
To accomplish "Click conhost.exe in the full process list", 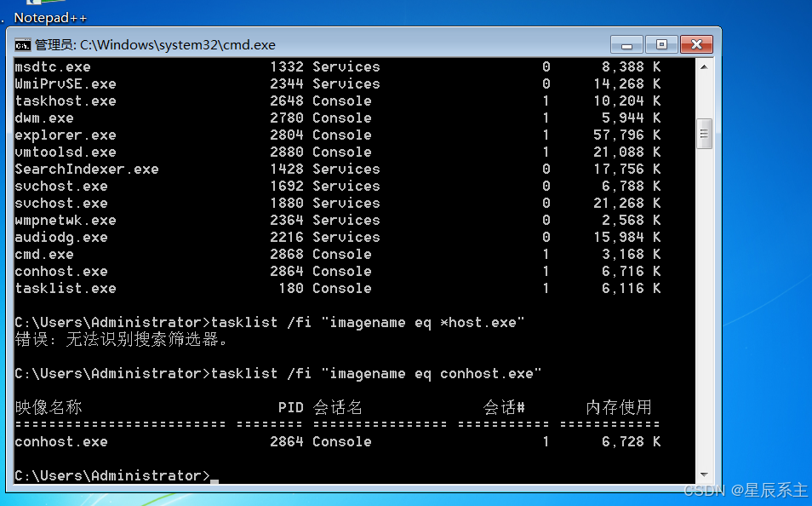I will coord(61,272).
